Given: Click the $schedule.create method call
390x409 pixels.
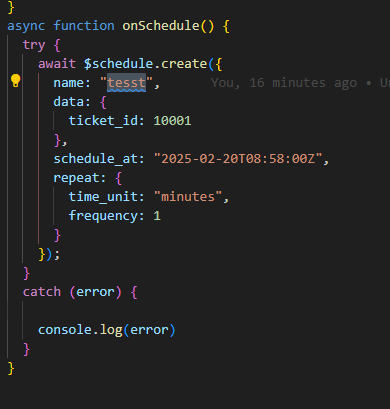Looking at the screenshot, I should [146, 64].
